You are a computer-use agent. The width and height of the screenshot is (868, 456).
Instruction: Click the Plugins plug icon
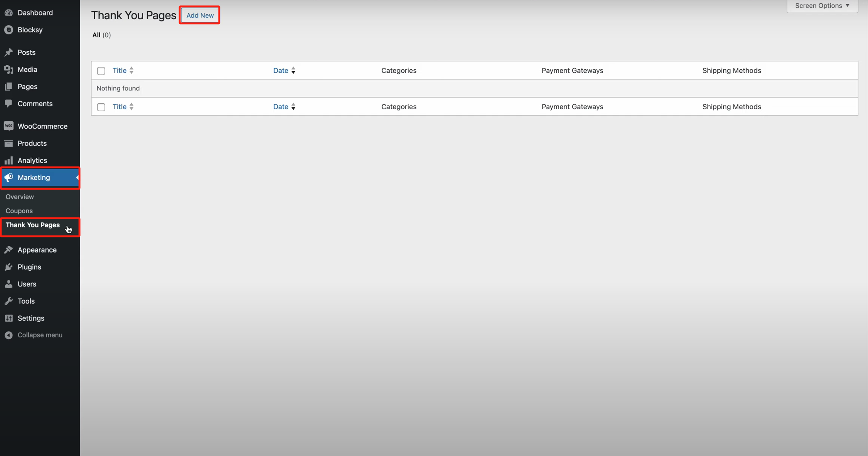coord(9,267)
